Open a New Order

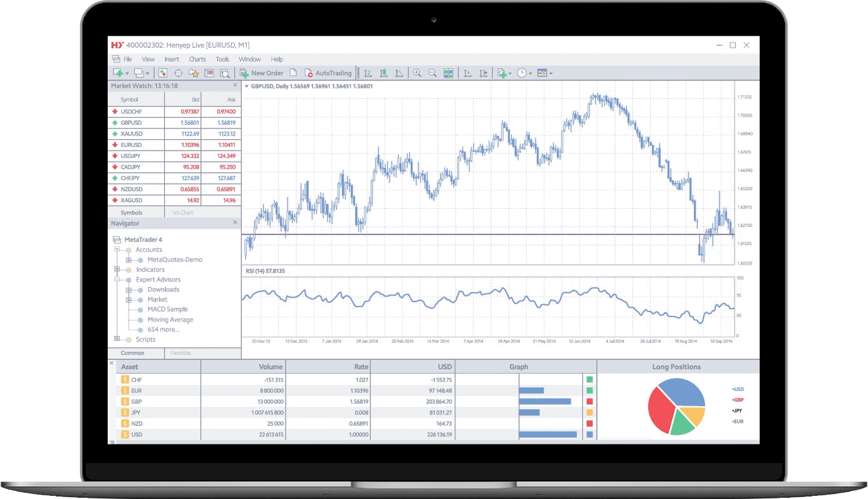262,72
